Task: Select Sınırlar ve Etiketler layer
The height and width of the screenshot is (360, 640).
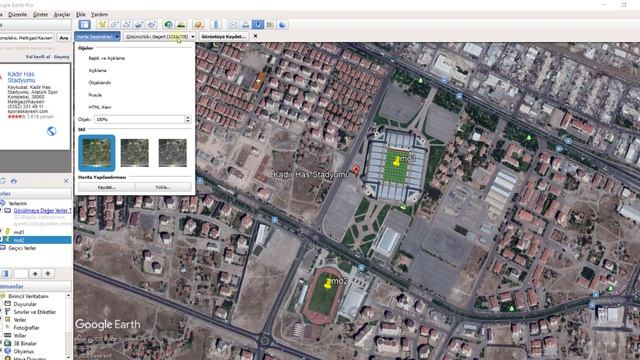Action: coord(35,312)
